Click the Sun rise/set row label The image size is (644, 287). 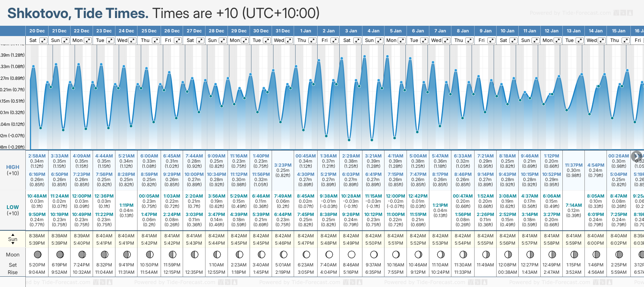[13, 239]
